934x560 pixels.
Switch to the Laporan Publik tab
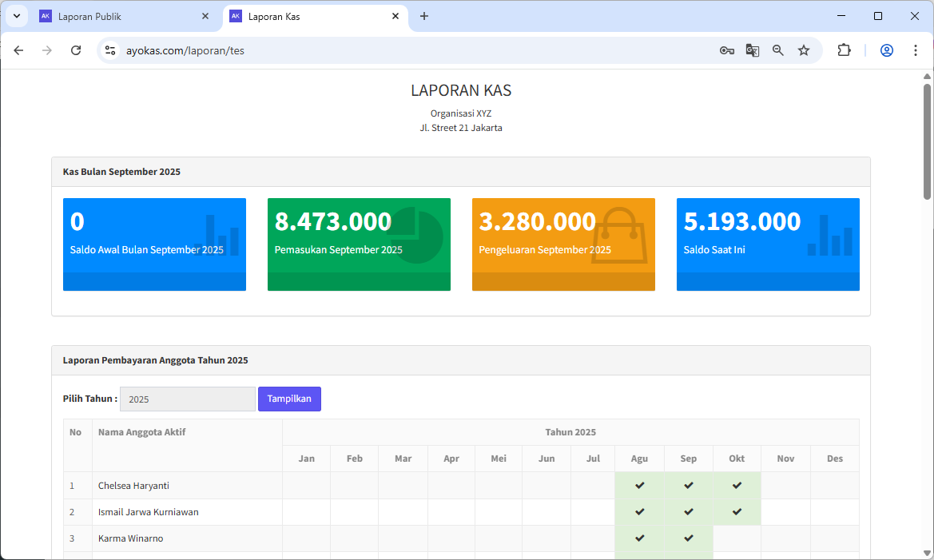(120, 16)
